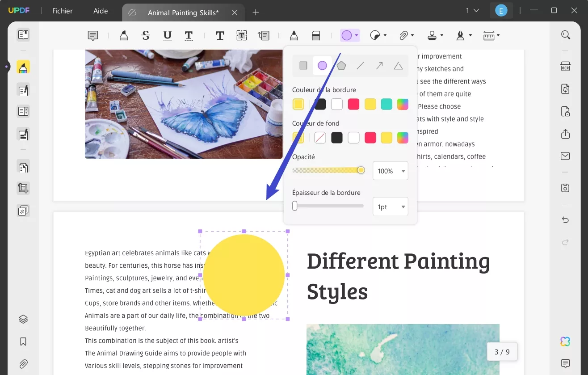This screenshot has width=588, height=375.
Task: Click the UPDF AI flower icon
Action: pyautogui.click(x=565, y=341)
